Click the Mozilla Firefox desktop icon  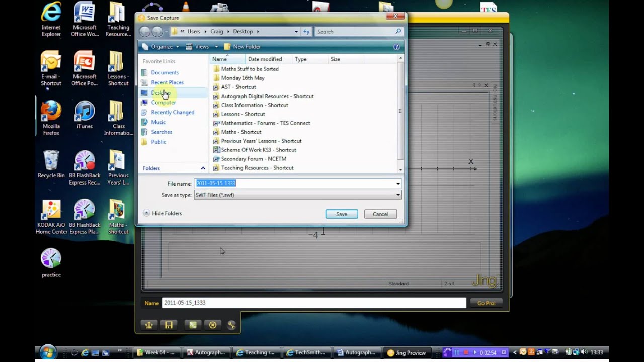(x=51, y=118)
